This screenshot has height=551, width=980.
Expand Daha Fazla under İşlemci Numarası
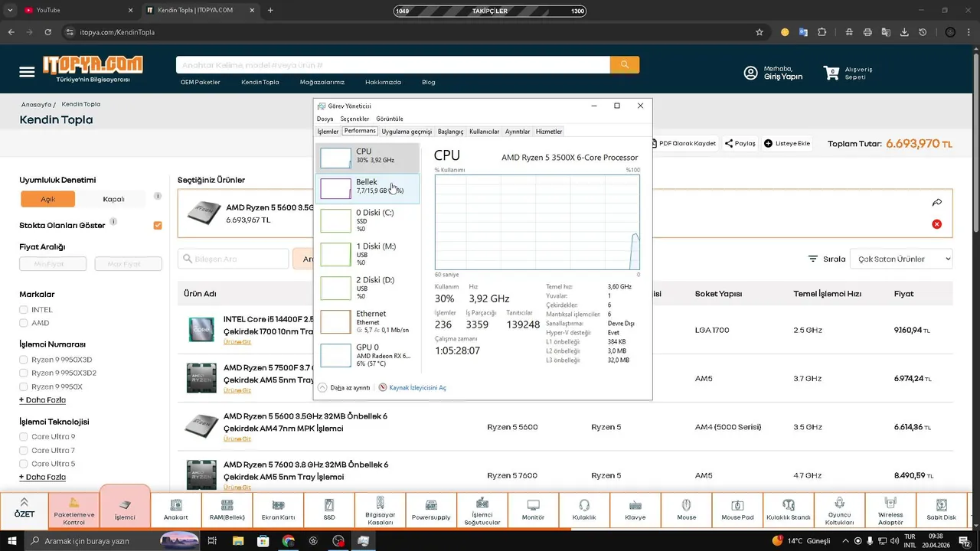point(42,399)
